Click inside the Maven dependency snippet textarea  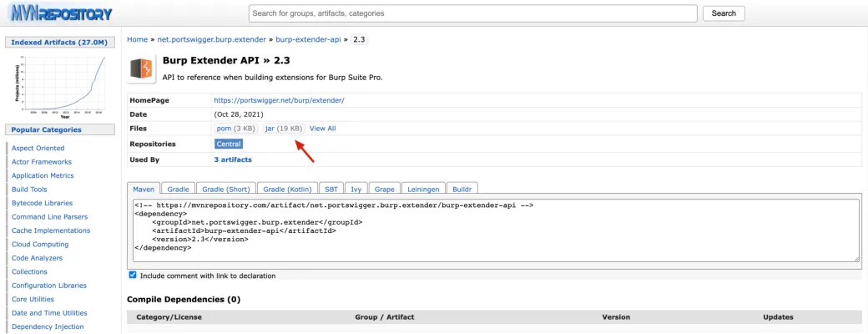coord(496,230)
